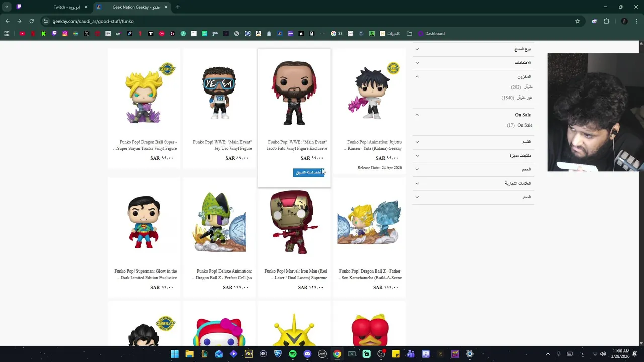Open the Instagram bookmark icon
The image size is (644, 362).
point(65,34)
